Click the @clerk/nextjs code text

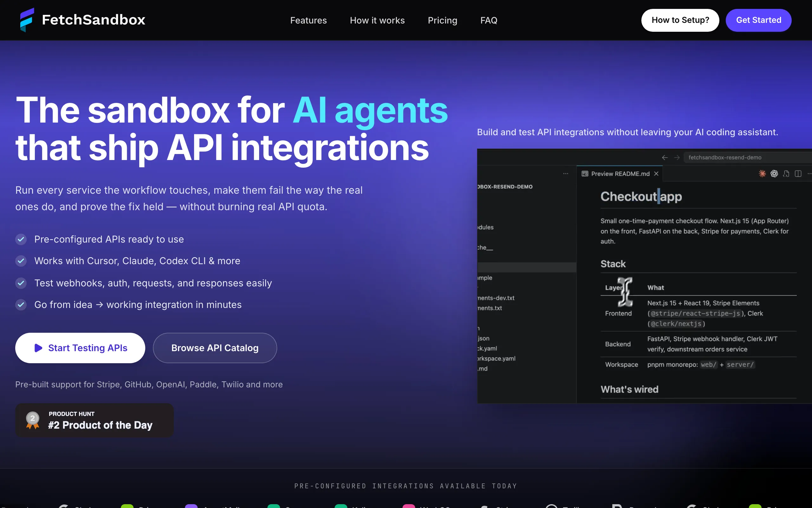point(676,324)
